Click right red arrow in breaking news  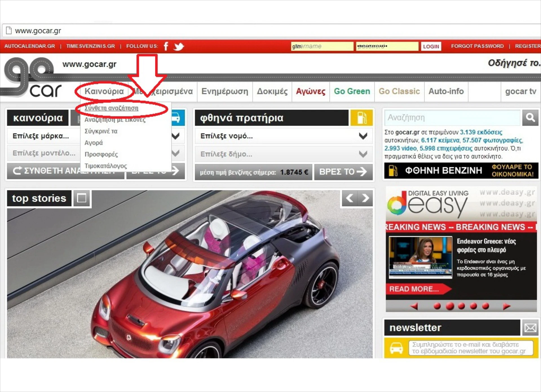(x=506, y=306)
